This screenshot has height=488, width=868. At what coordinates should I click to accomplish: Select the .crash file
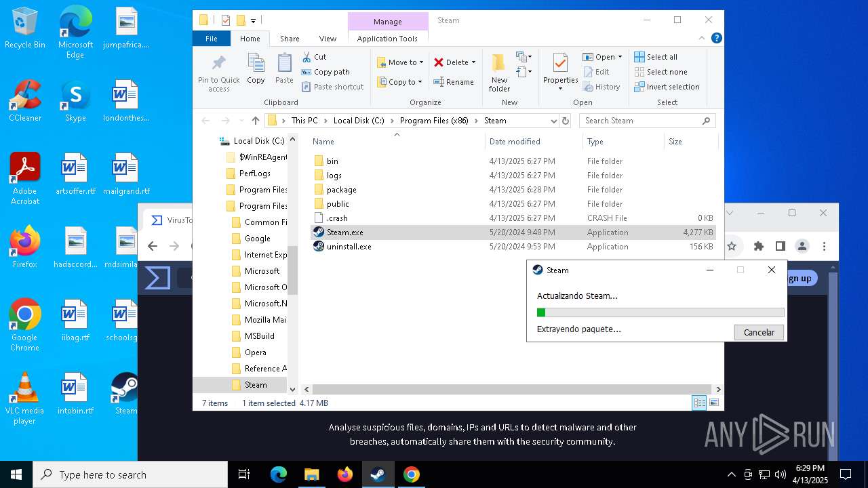[x=513, y=218]
